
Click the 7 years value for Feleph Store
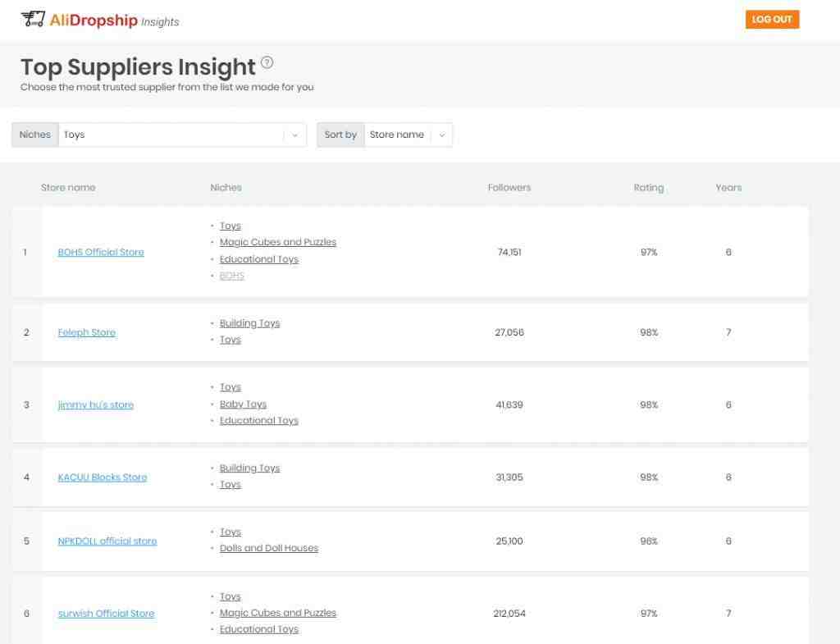point(728,332)
